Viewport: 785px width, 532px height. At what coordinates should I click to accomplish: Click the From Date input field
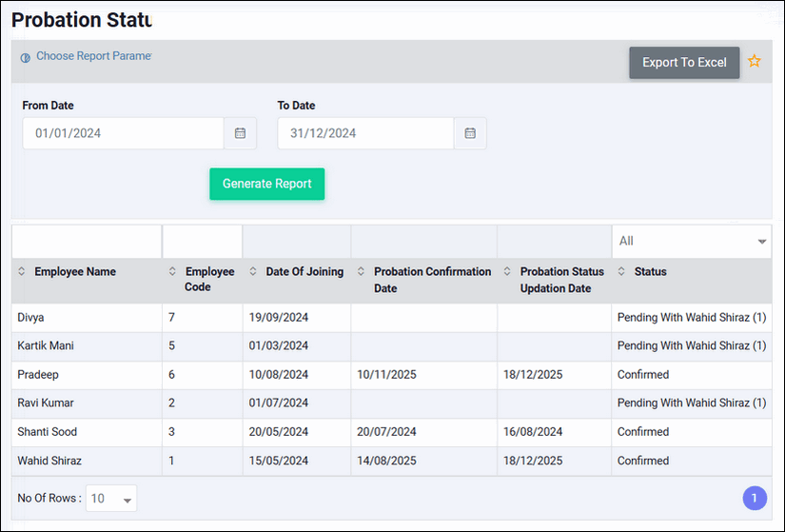tap(123, 133)
